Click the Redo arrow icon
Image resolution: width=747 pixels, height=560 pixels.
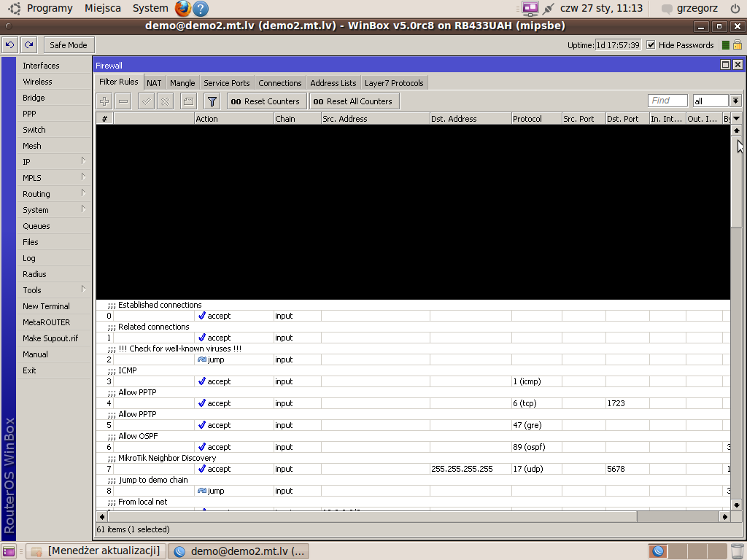coord(29,44)
